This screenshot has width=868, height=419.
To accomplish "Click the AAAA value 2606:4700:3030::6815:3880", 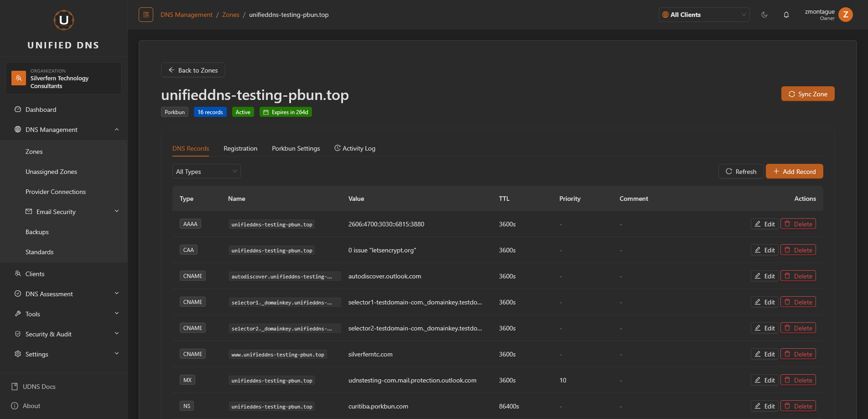I will 386,224.
